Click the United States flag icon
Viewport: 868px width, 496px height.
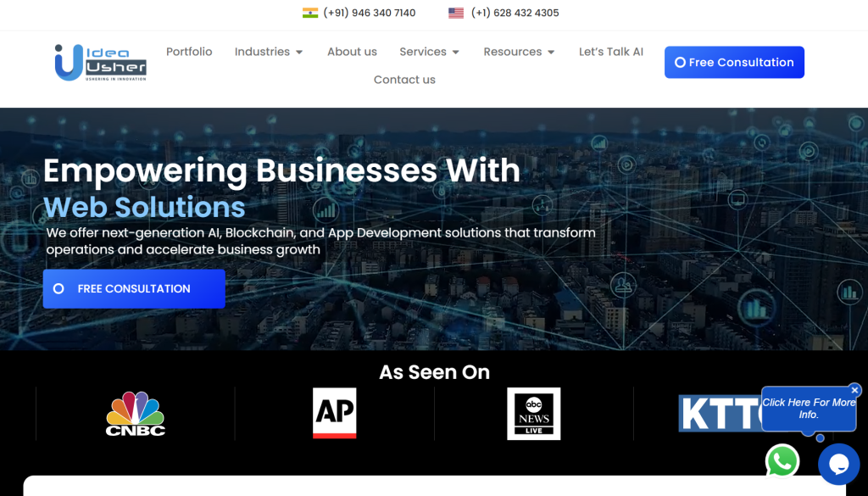tap(456, 12)
